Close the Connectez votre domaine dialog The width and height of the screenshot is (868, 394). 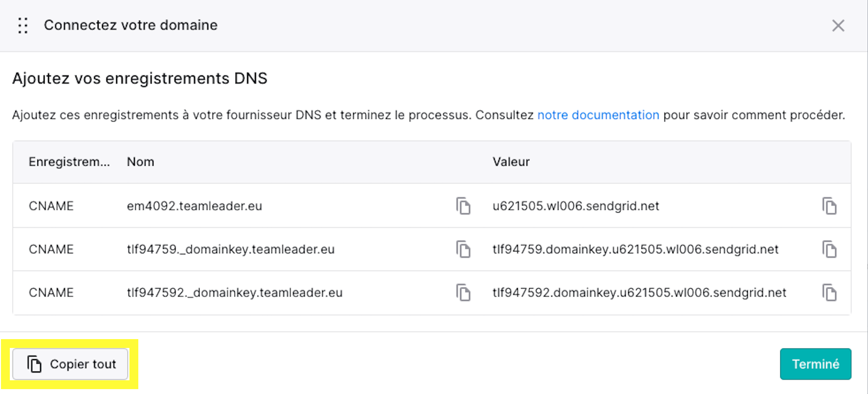(838, 25)
